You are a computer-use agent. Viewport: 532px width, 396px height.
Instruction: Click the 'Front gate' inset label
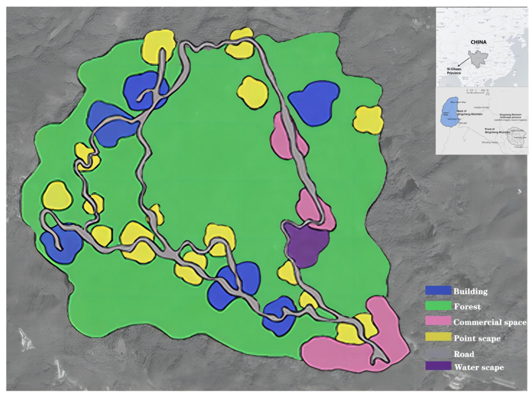(519, 147)
